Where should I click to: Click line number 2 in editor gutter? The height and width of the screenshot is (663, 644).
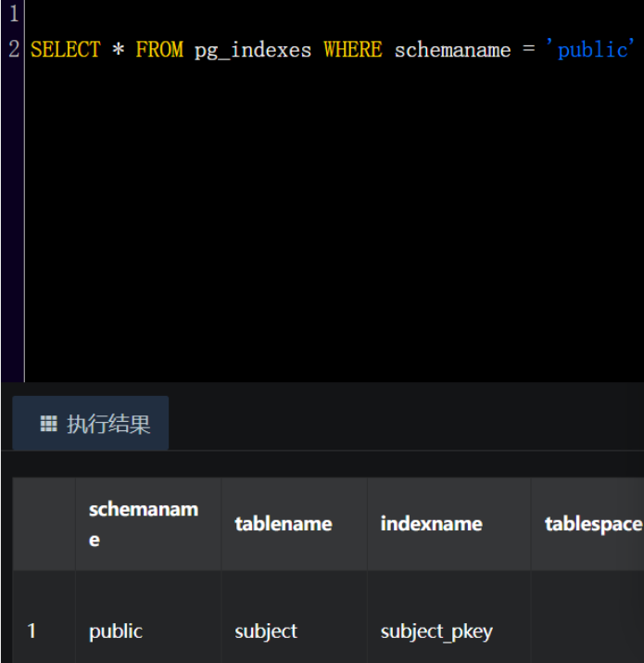[14, 48]
